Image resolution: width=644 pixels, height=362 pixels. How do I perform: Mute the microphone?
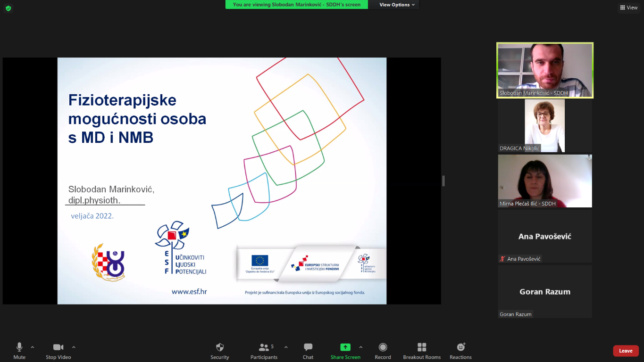19,347
